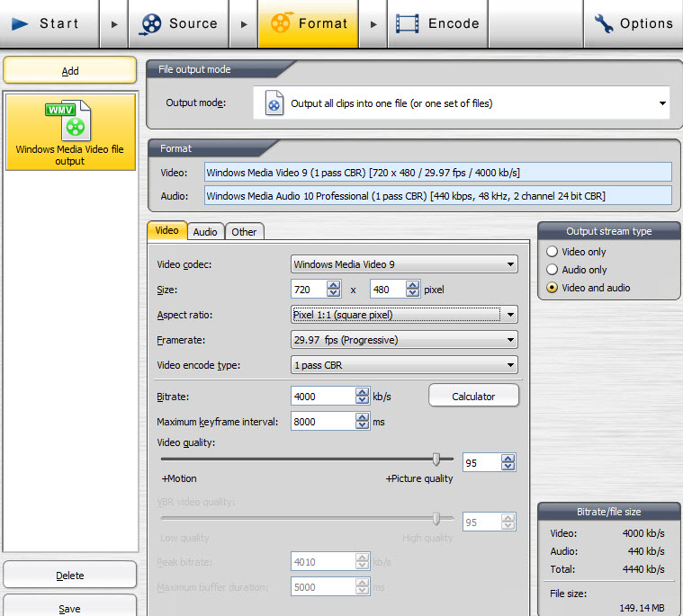Click the arrow between Source and Format
The width and height of the screenshot is (683, 616).
(244, 24)
